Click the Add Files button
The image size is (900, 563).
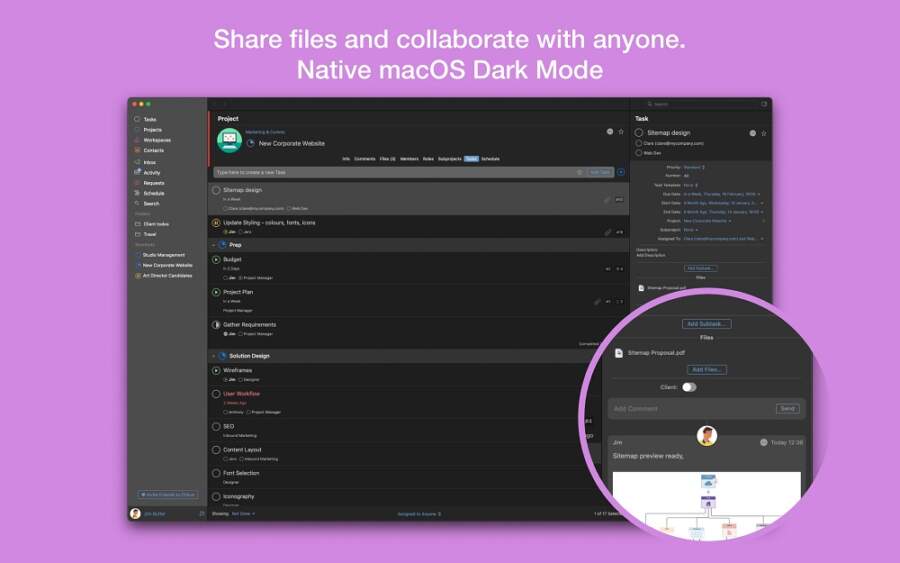(706, 370)
